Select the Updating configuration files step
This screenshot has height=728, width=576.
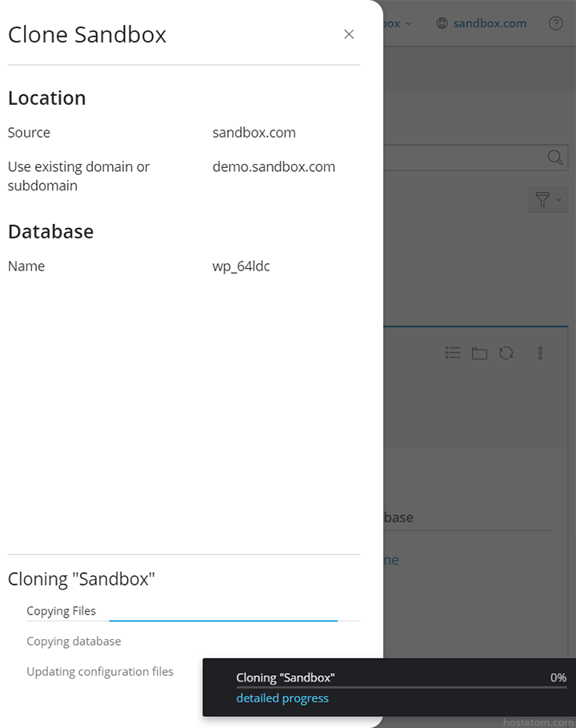(x=100, y=672)
